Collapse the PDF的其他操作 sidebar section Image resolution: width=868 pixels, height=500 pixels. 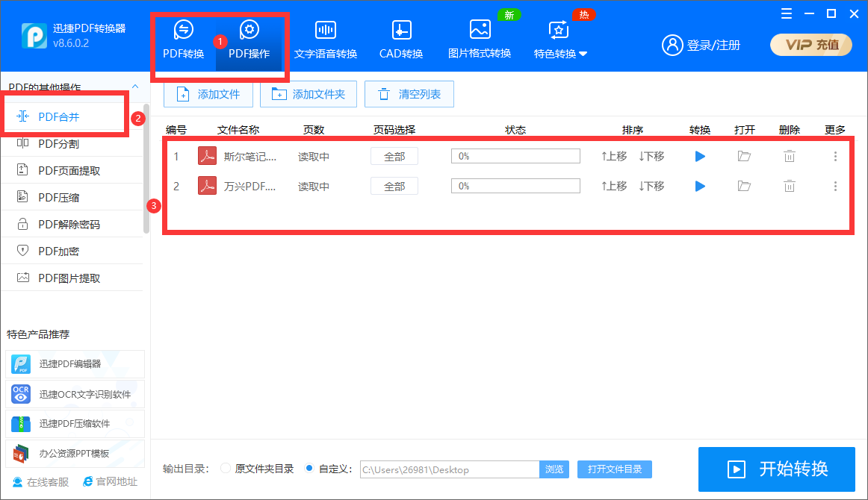[x=134, y=87]
